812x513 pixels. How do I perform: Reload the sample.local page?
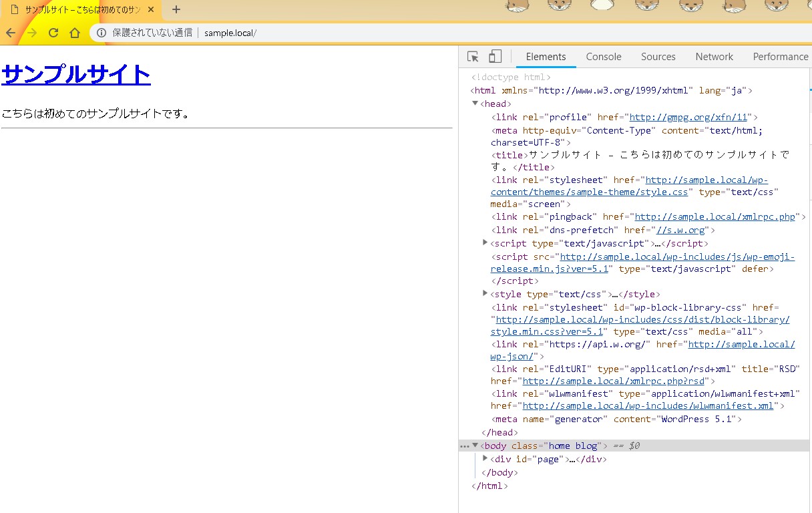(53, 31)
